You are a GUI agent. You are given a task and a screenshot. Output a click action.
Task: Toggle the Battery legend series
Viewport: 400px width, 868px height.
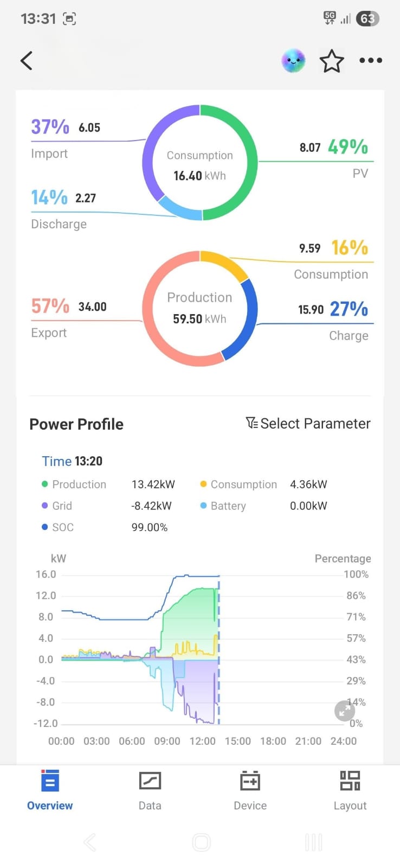[223, 506]
